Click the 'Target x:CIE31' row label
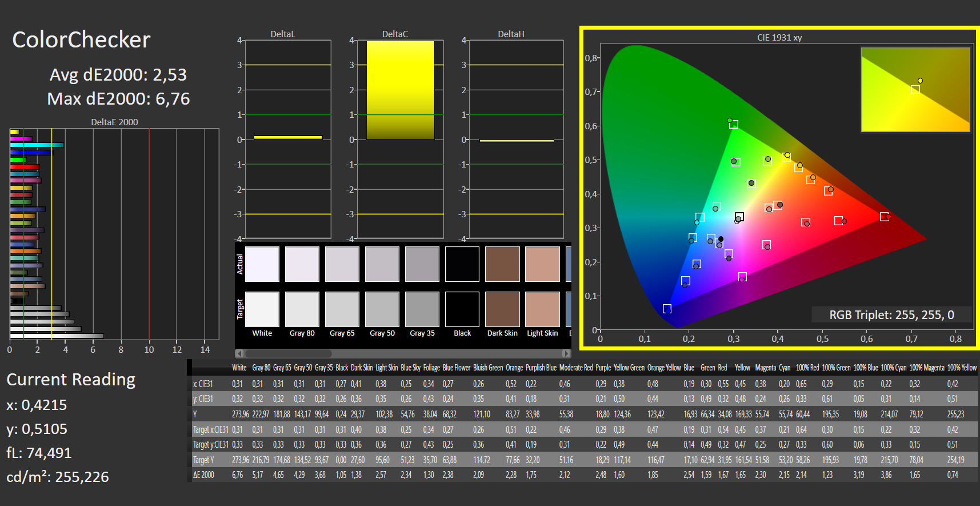Screen dimensions: 980x506 (x=210, y=430)
